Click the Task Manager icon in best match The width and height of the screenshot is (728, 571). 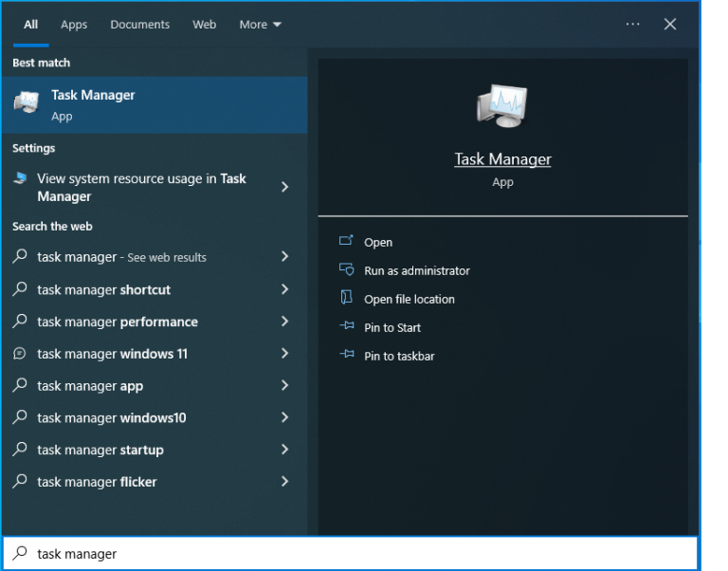(x=27, y=102)
